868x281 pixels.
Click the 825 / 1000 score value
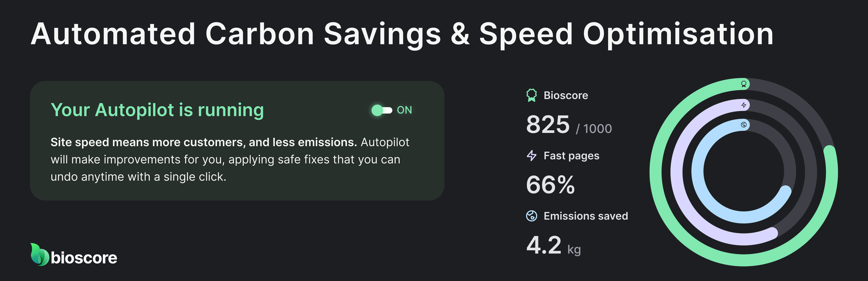click(x=569, y=126)
